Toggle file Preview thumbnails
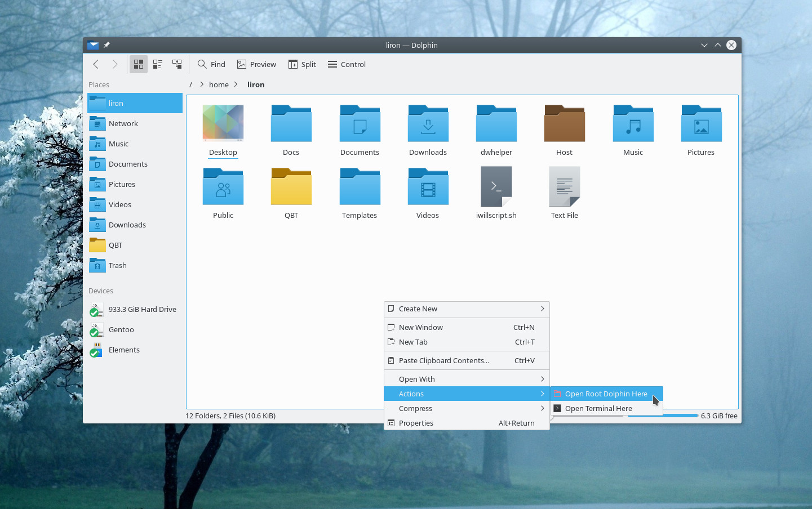Image resolution: width=812 pixels, height=509 pixels. coord(256,64)
